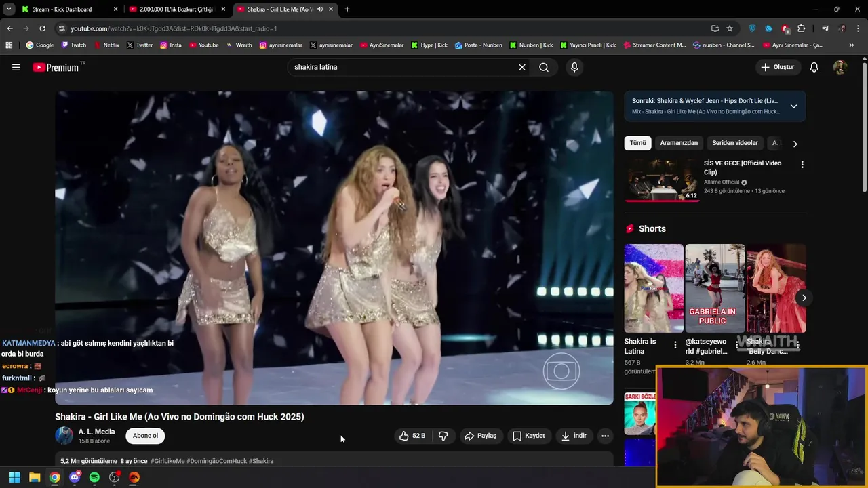Open the Twitch bookmark
Viewport: 868px width, 488px height.
point(74,45)
